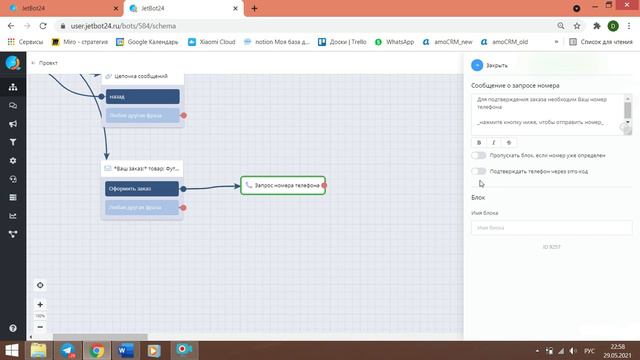
Task: Click Любая другая фраза under Оформить заказ
Action: [x=142, y=207]
